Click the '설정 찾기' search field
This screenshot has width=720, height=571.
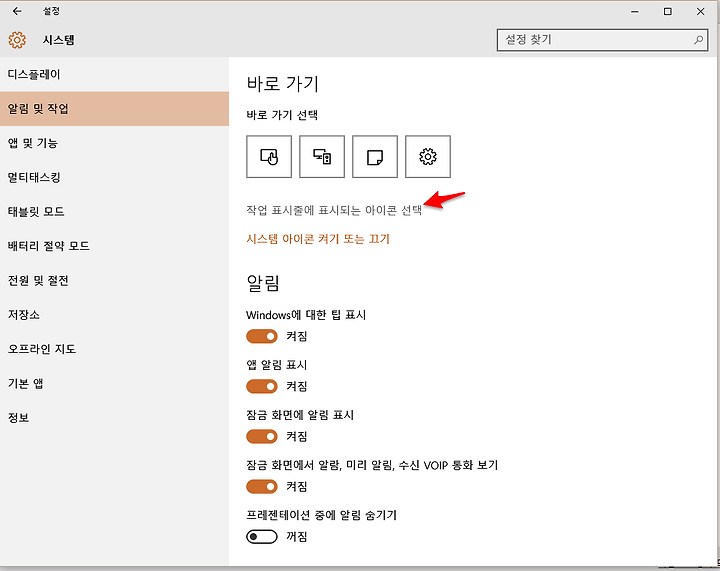tap(602, 40)
